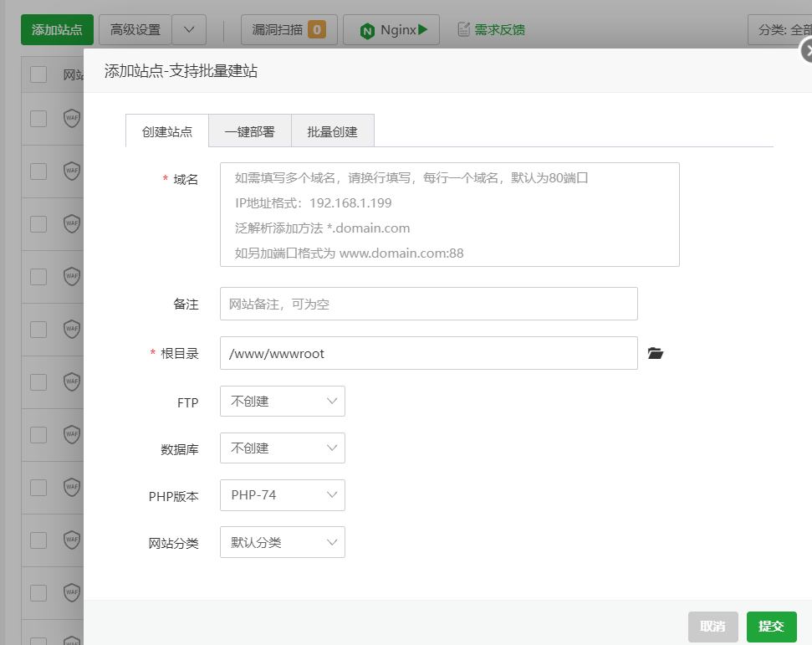Check the second website row checkbox

click(x=38, y=171)
